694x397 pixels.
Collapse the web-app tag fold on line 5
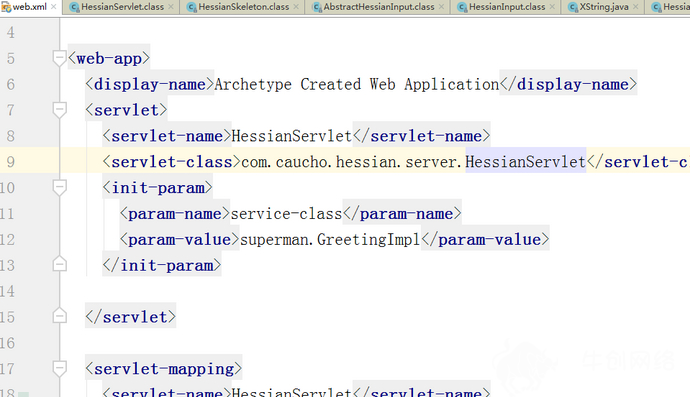coord(59,58)
